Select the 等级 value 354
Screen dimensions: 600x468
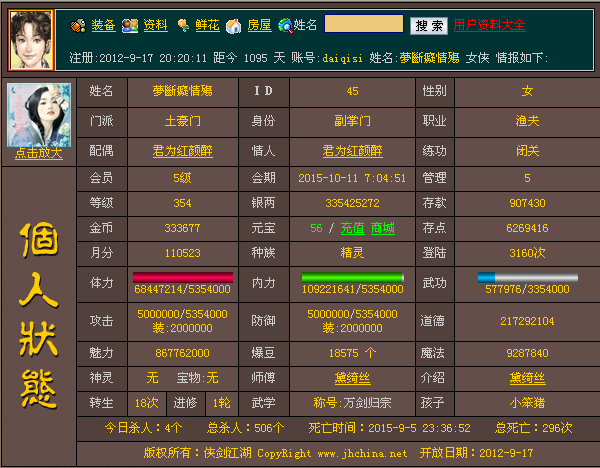coord(182,203)
